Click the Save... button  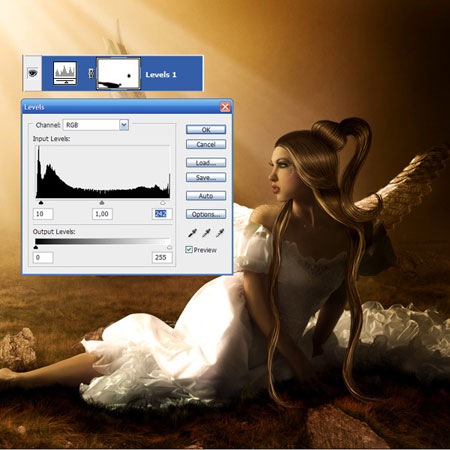(x=206, y=177)
